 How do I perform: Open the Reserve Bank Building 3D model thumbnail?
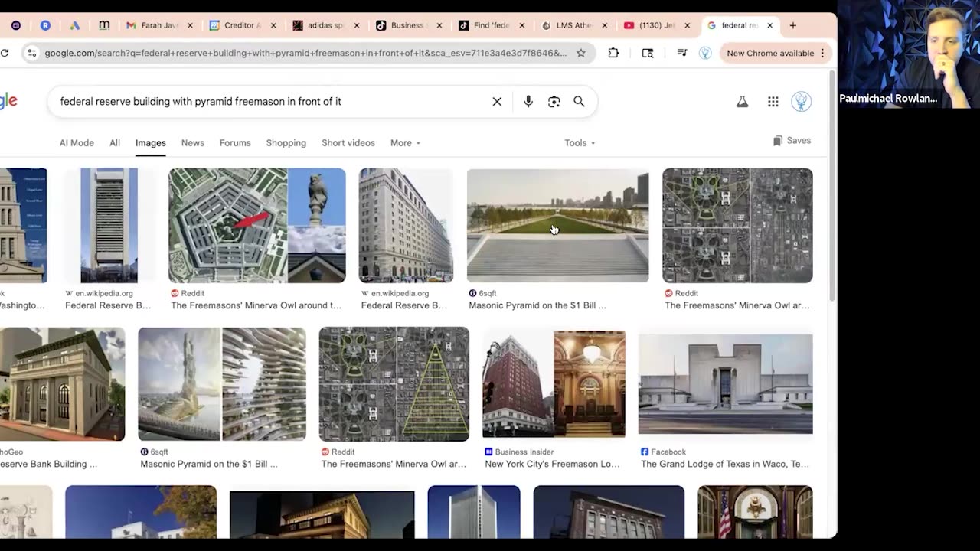coord(62,384)
